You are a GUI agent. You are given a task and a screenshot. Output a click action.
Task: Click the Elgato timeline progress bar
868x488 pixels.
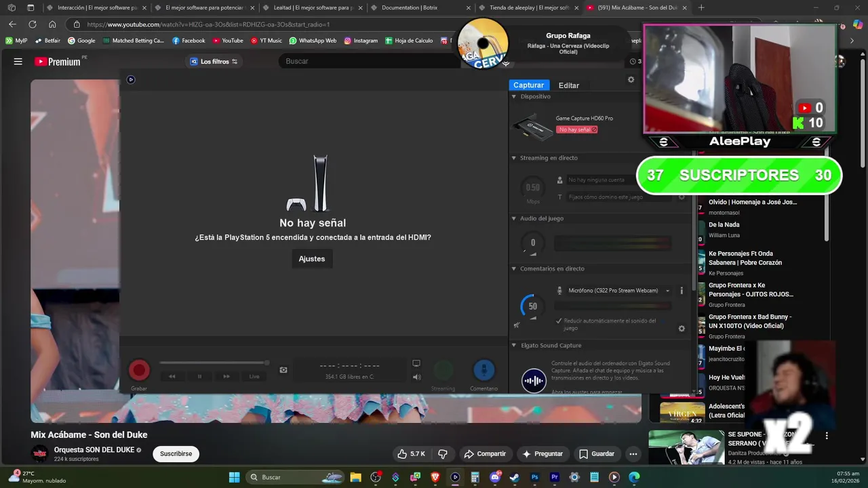[x=214, y=363]
